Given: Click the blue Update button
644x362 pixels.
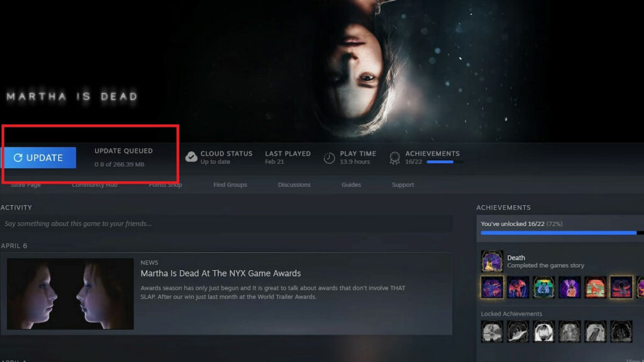Looking at the screenshot, I should [40, 158].
